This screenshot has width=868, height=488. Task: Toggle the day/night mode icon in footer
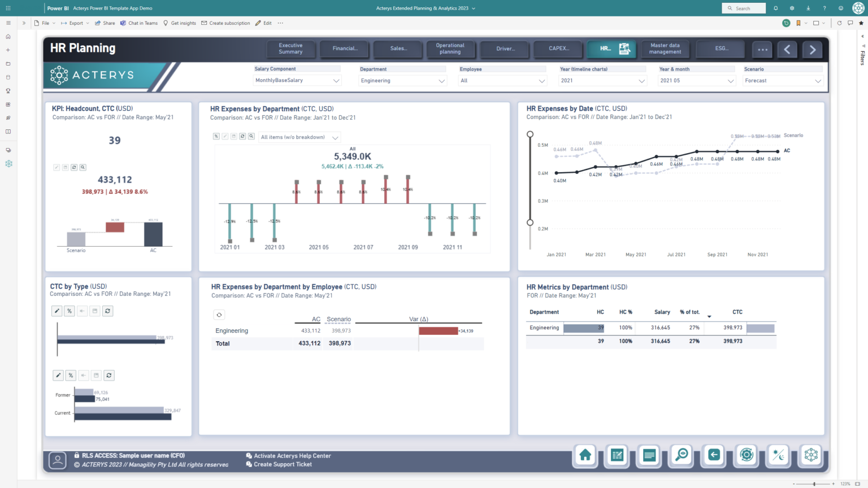point(778,456)
